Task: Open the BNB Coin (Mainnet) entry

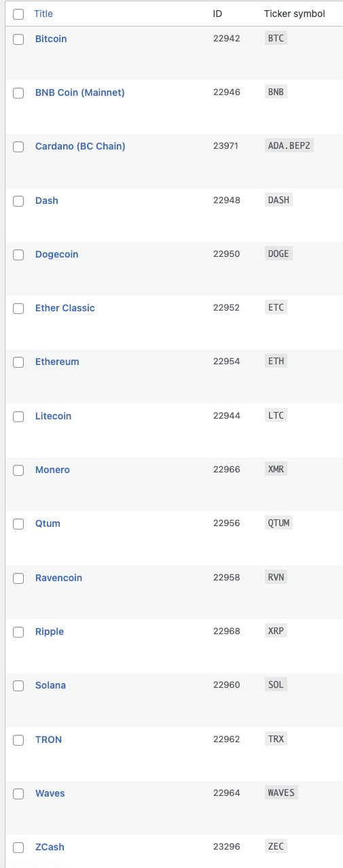Action: coord(80,92)
